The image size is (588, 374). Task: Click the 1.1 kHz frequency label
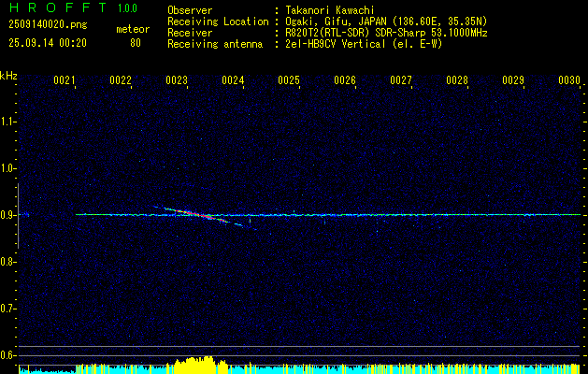[x=7, y=122]
